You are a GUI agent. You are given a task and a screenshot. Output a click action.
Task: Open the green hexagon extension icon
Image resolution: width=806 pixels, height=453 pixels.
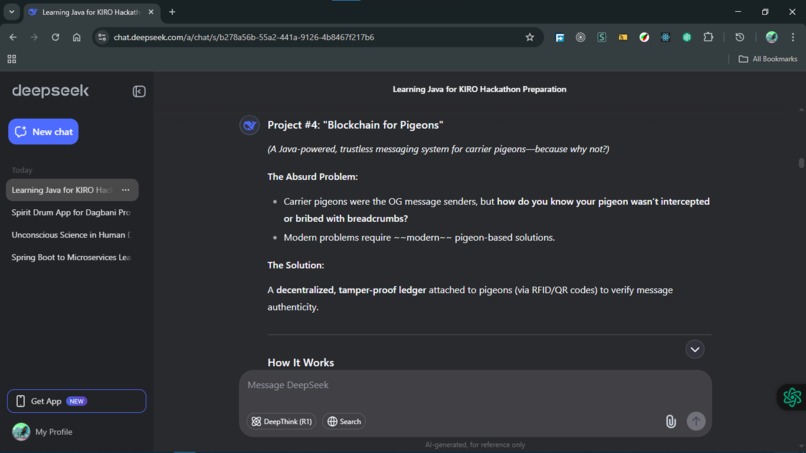[687, 37]
